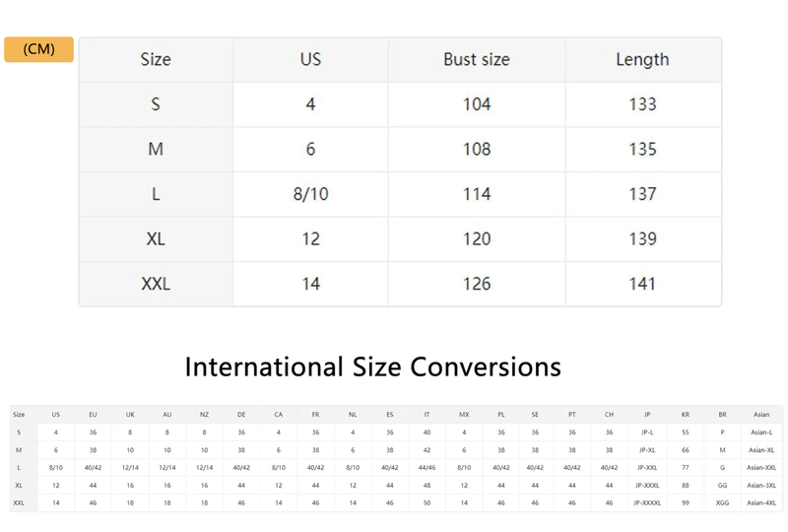788x532 pixels.
Task: Select length value 133 in the S row
Action: pos(642,104)
